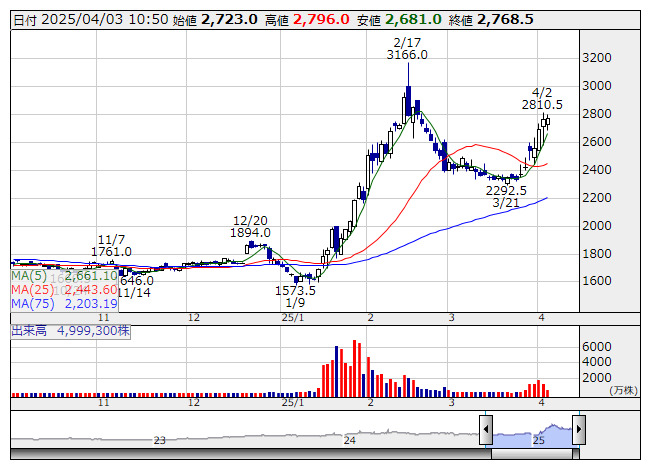This screenshot has width=653, height=470.
Task: Click the 1/9 1573.5 low label
Action: 295,296
